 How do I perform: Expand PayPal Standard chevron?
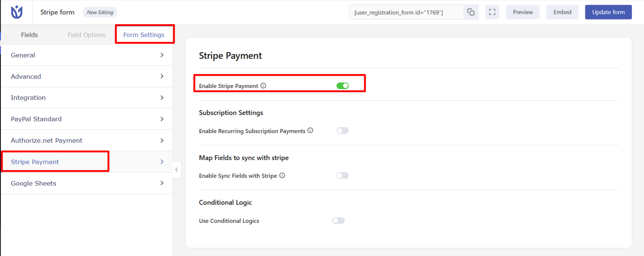(162, 119)
